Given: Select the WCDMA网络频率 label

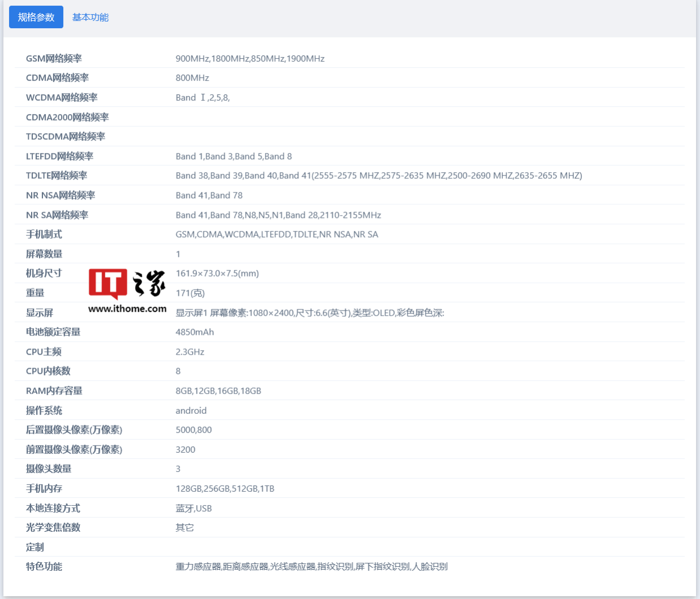Looking at the screenshot, I should coord(62,98).
